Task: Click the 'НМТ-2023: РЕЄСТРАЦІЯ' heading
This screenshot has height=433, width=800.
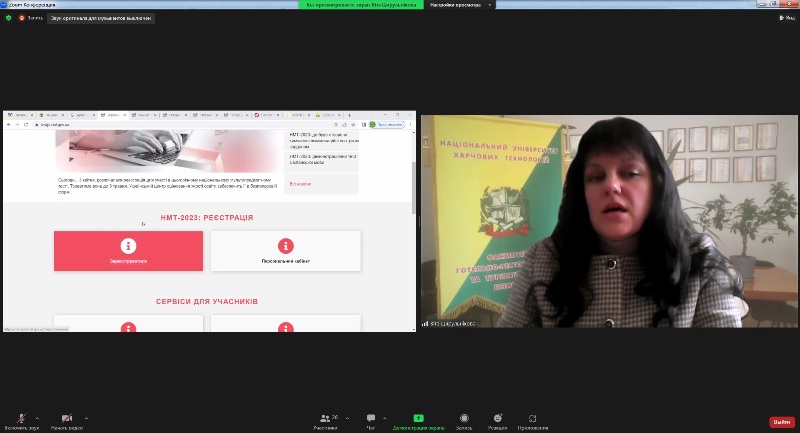Action: [207, 217]
